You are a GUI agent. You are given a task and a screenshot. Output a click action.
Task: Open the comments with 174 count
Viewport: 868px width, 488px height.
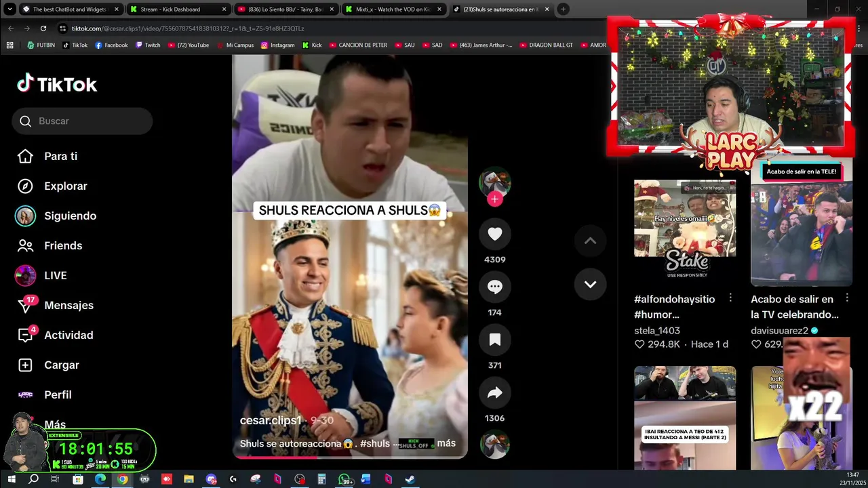495,287
